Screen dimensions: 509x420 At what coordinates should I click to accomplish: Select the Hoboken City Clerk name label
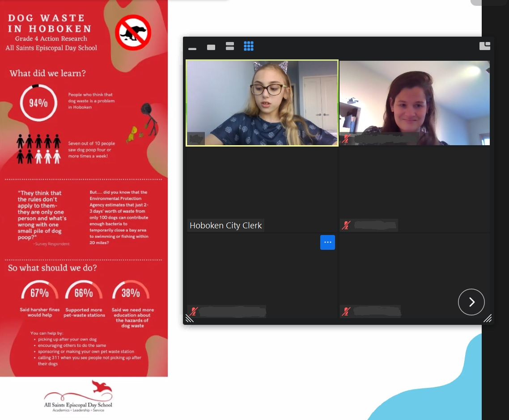[x=225, y=226]
